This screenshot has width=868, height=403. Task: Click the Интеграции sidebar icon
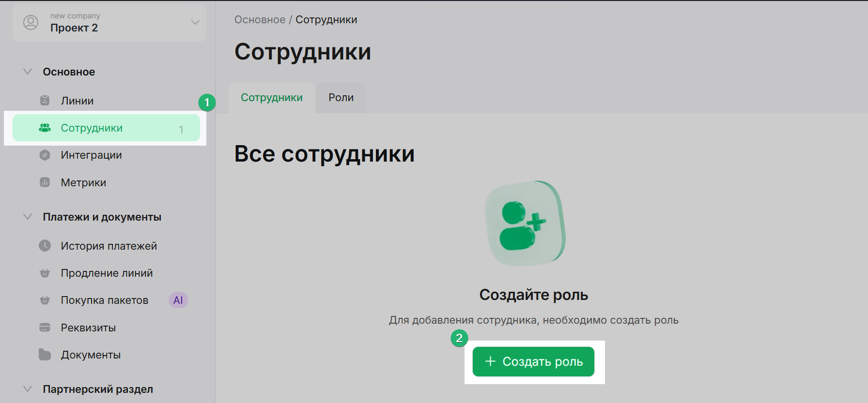pos(45,155)
